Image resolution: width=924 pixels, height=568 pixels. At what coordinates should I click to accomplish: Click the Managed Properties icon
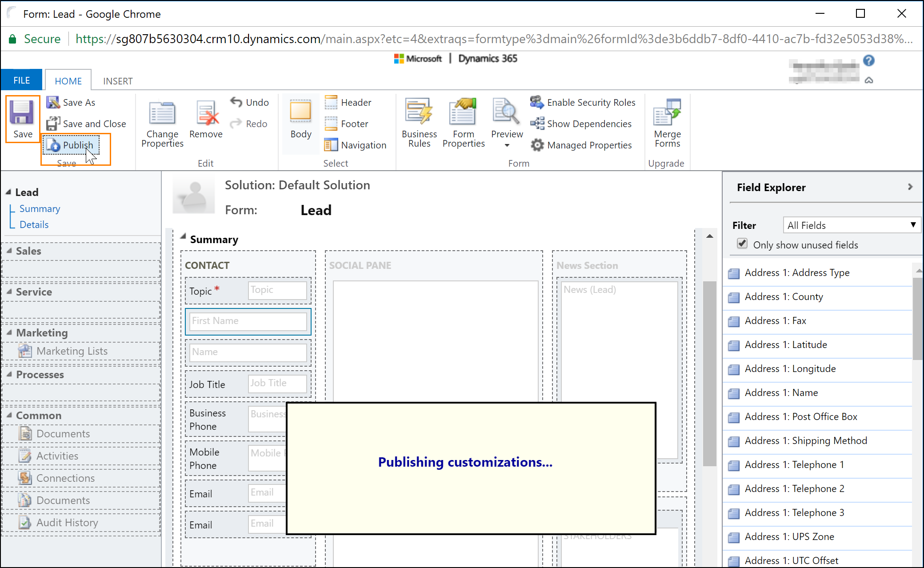(538, 145)
